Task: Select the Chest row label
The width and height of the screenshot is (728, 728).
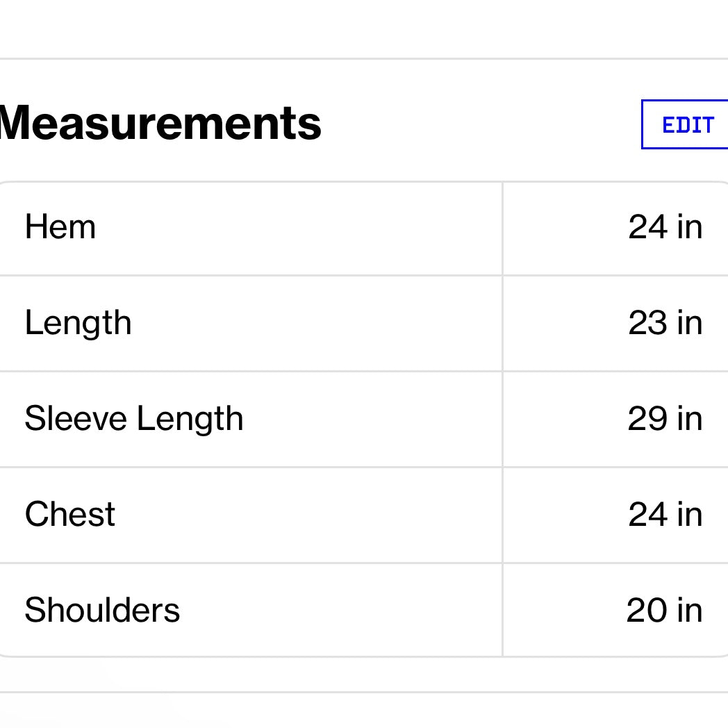Action: (70, 515)
